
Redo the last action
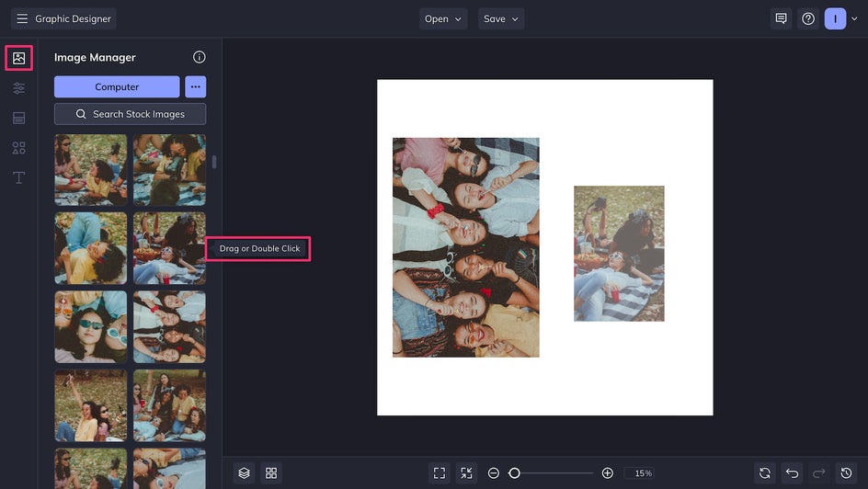pos(819,473)
